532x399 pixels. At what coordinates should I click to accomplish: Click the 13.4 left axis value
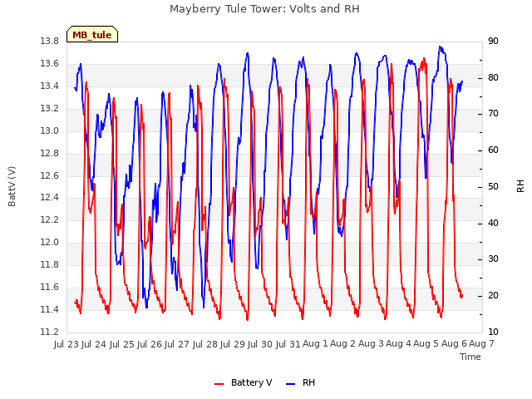50,86
